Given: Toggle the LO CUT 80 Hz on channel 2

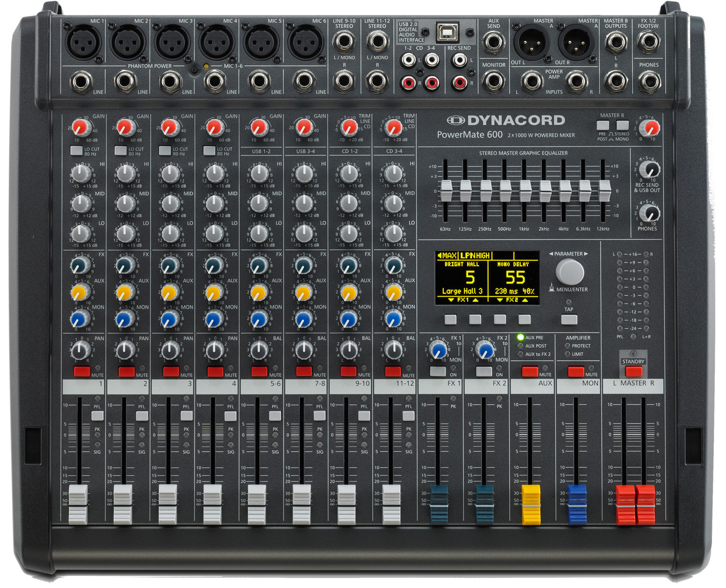Looking at the screenshot, I should [x=121, y=151].
